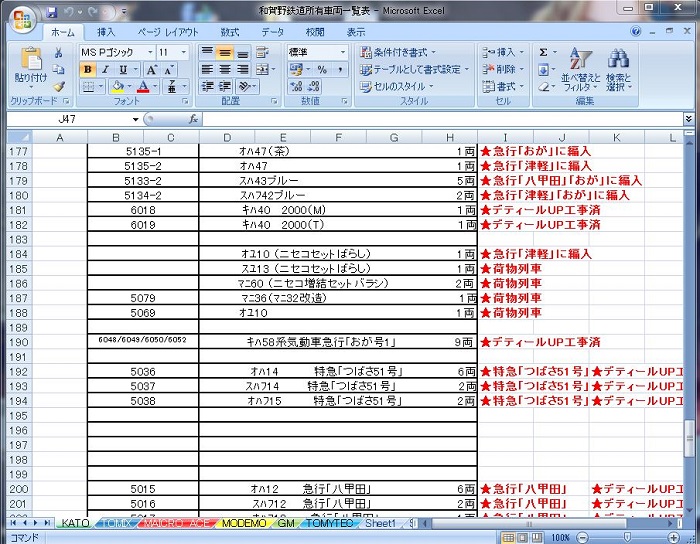The width and height of the screenshot is (700, 544).
Task: Open 条件付き書式 conditional formatting
Action: [398, 52]
